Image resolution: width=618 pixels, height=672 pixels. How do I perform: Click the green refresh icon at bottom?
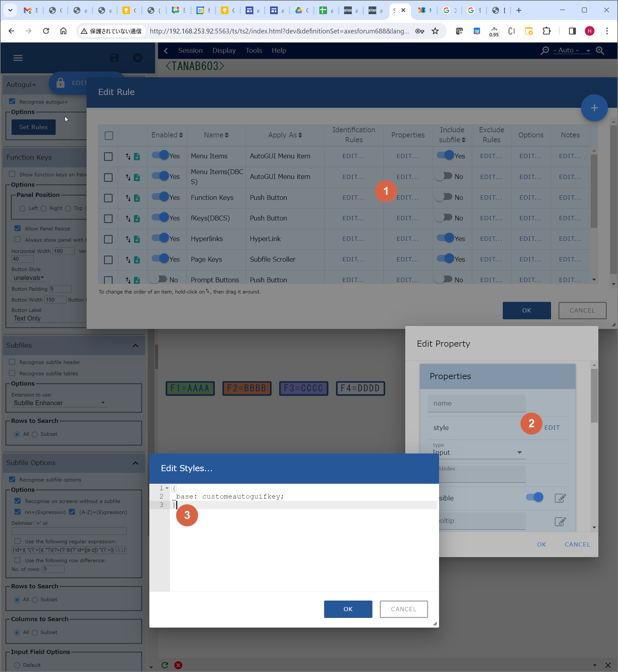[x=164, y=665]
